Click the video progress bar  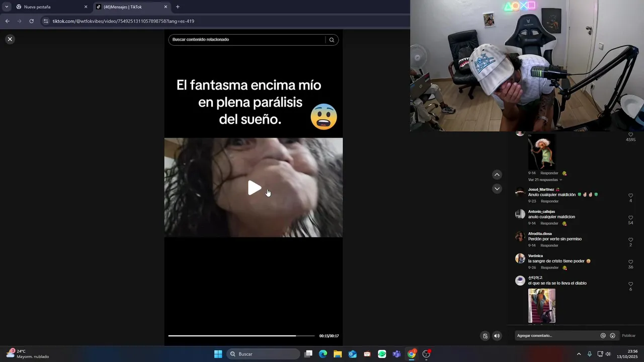click(x=242, y=336)
